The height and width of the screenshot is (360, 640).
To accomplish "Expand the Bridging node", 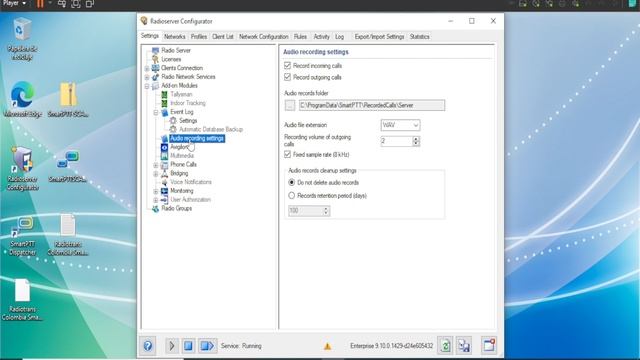I will point(156,174).
